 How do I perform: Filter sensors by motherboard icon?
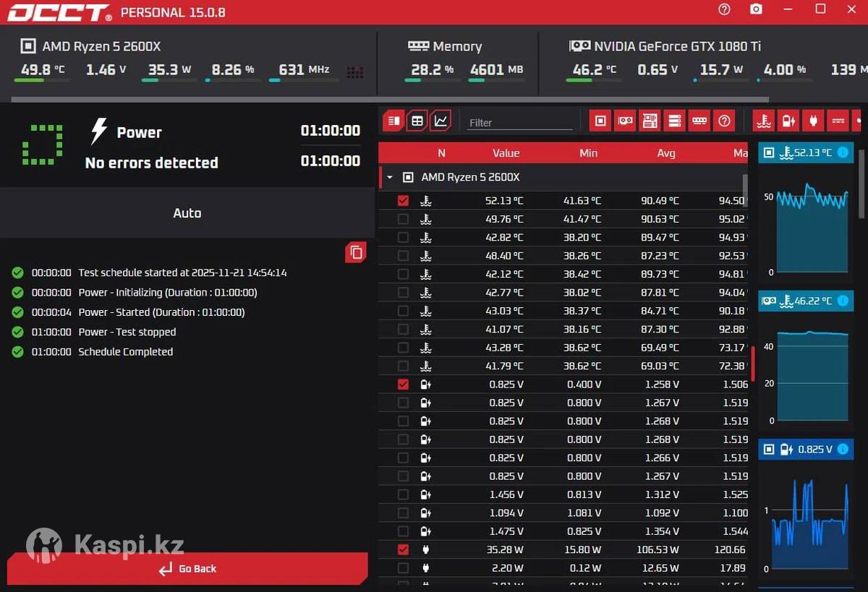(650, 121)
